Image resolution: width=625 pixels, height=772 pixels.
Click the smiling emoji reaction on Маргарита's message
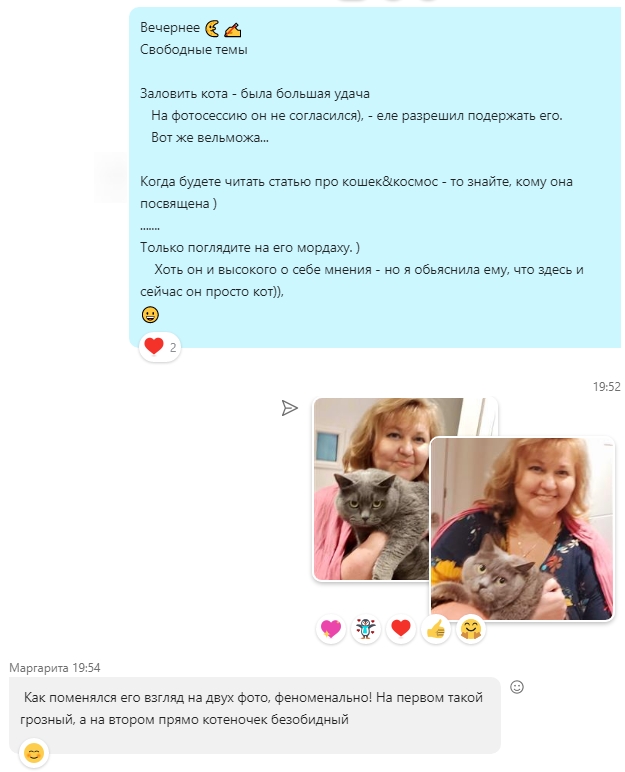point(33,753)
